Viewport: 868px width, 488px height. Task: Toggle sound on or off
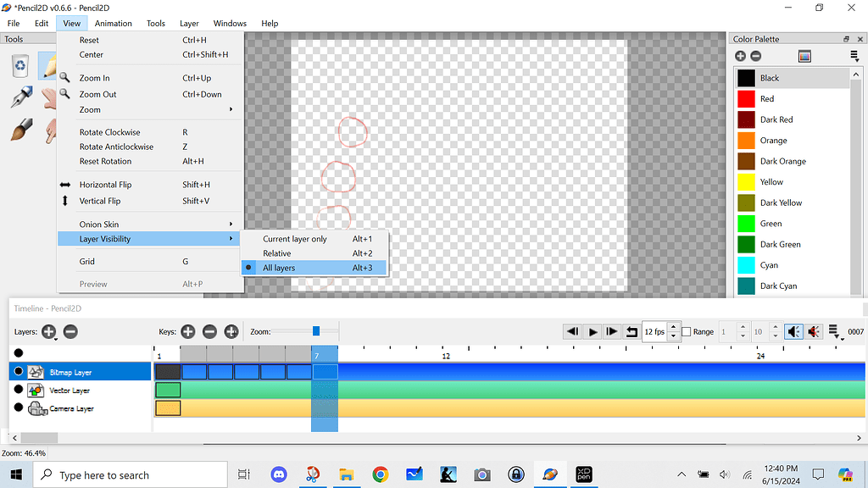pos(793,331)
